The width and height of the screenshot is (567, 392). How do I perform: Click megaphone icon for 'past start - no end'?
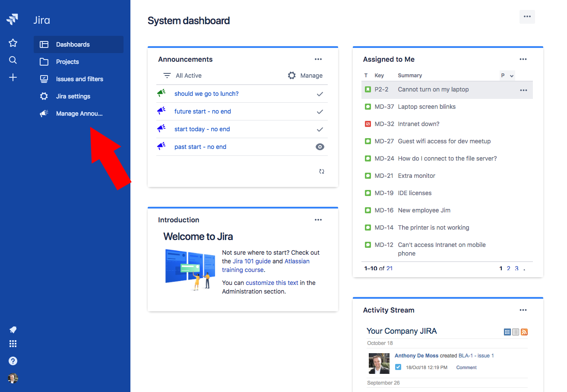(x=162, y=146)
